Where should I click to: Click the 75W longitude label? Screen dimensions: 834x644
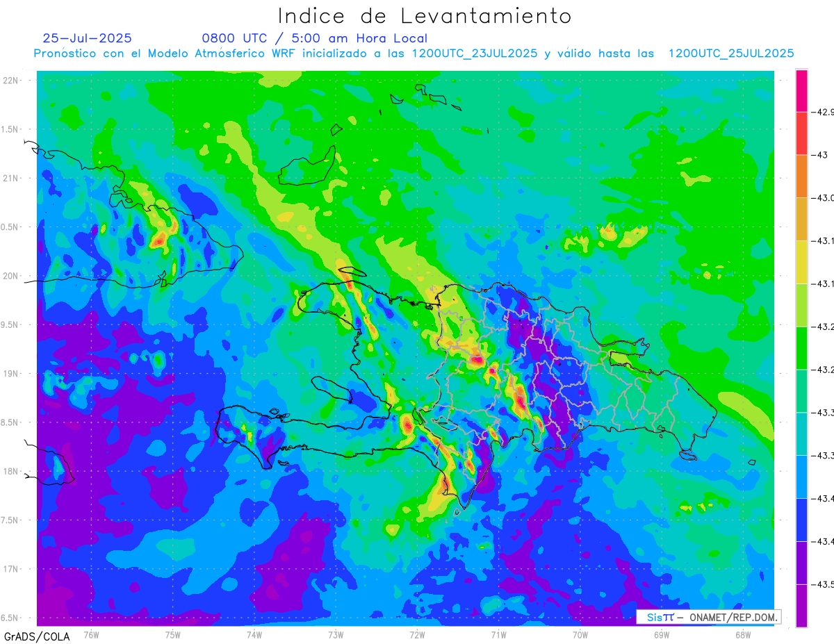(173, 635)
